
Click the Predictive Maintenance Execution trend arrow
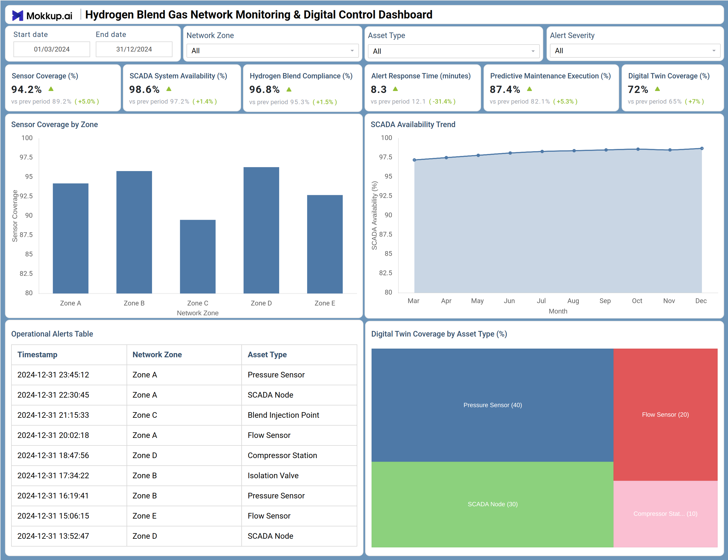point(529,89)
